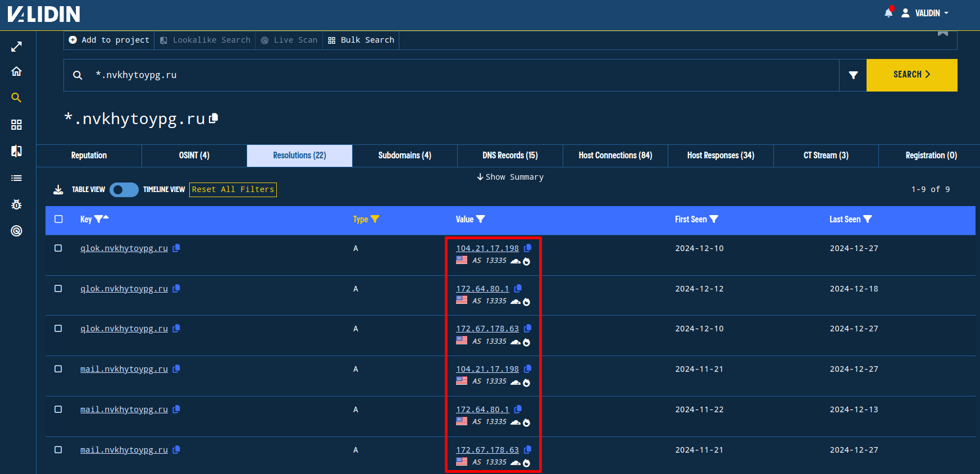Click the 1-9 of 9 result count
Image resolution: width=980 pixels, height=474 pixels.
pyautogui.click(x=931, y=190)
